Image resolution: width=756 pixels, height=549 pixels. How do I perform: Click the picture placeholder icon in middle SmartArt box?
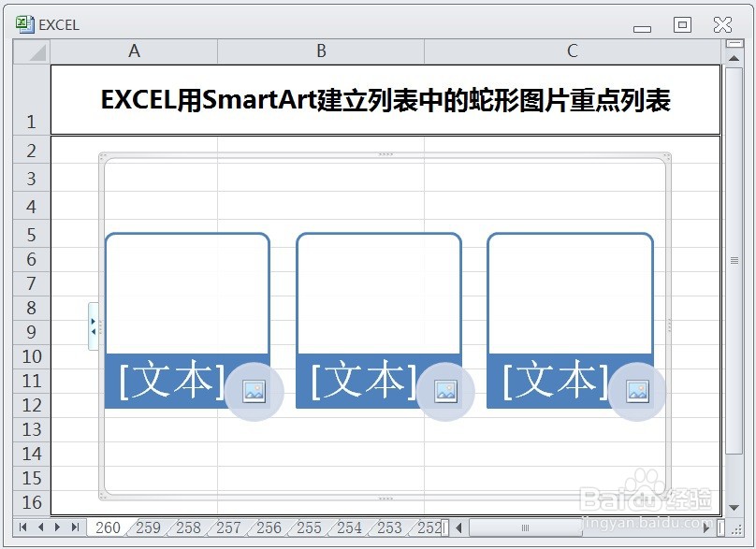pyautogui.click(x=445, y=391)
